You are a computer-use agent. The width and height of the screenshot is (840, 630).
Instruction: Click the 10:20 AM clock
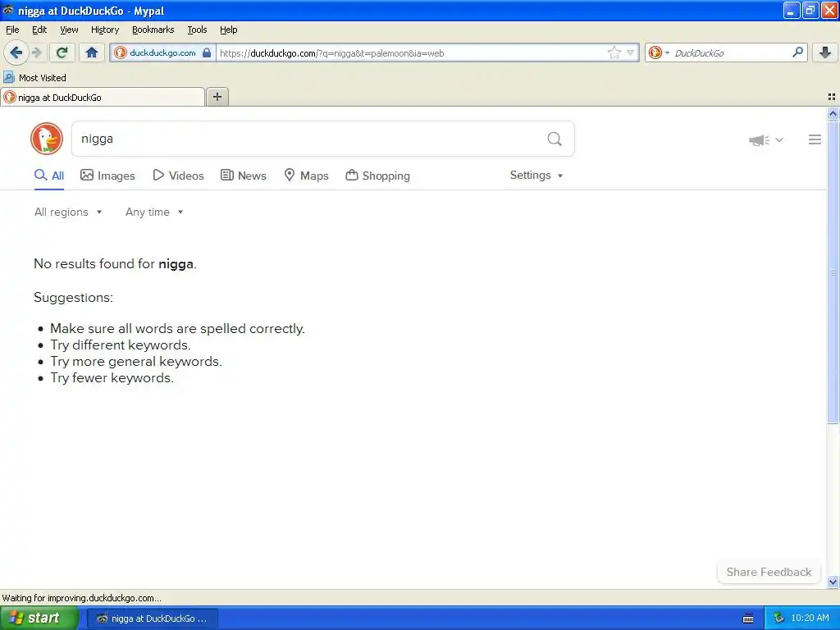[810, 619]
